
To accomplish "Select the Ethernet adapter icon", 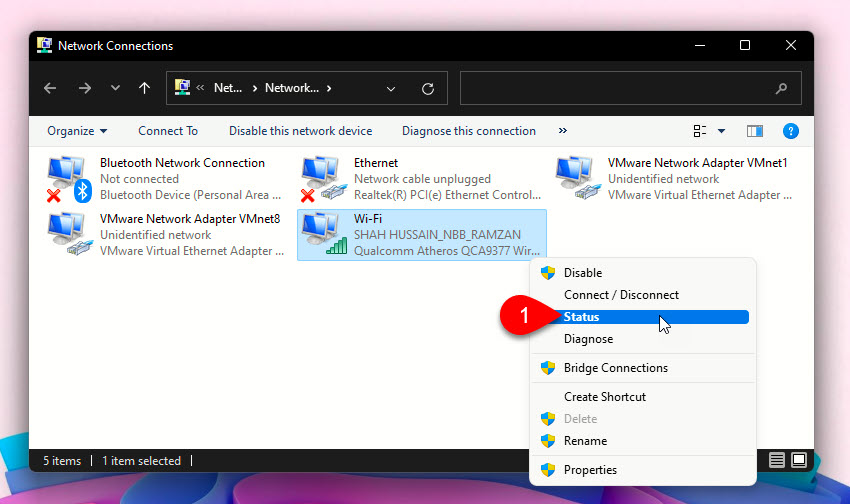I will click(x=324, y=179).
